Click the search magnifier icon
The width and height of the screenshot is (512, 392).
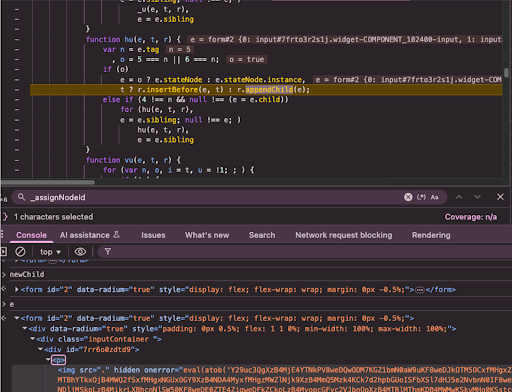(21, 197)
